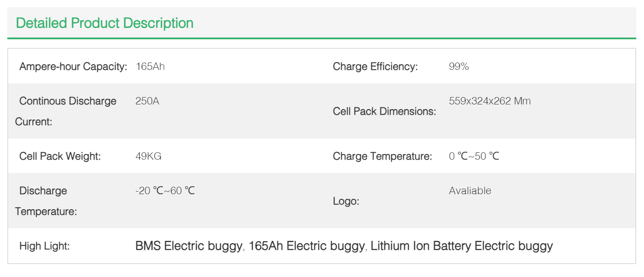The image size is (644, 277).
Task: Click the Charge Efficiency label
Action: click(375, 67)
